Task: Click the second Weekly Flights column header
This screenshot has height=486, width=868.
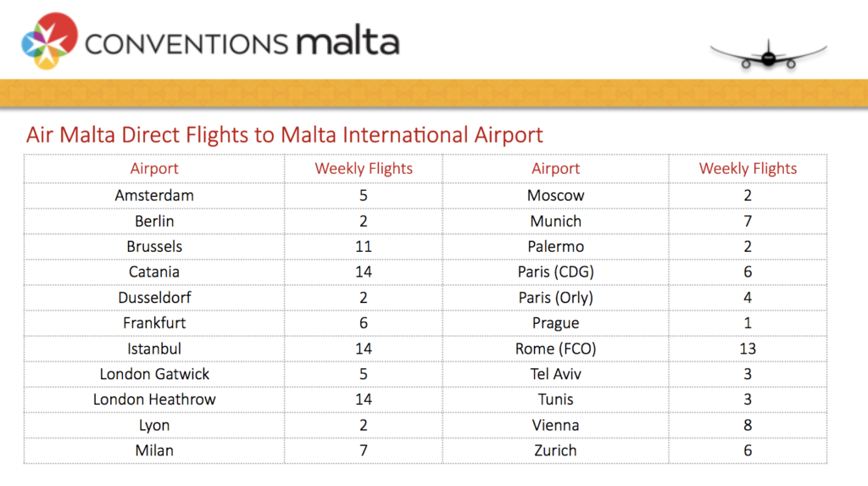Action: click(x=748, y=169)
